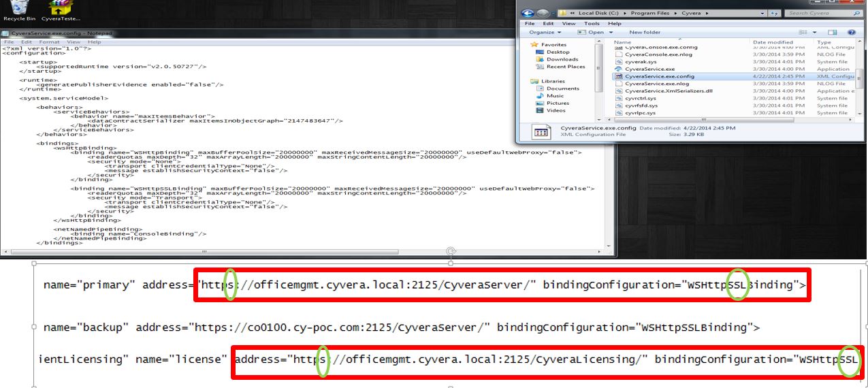The image size is (868, 388).
Task: Open the address bar history dropdown arrow
Action: pos(764,13)
